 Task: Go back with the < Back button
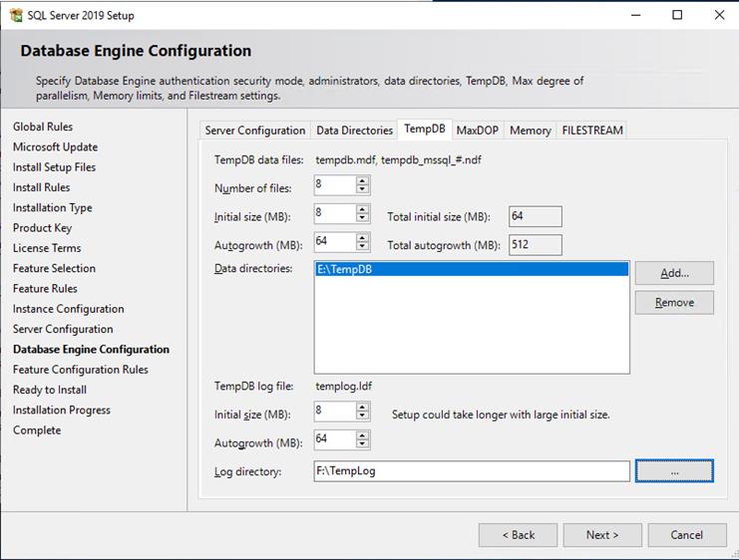pyautogui.click(x=518, y=535)
